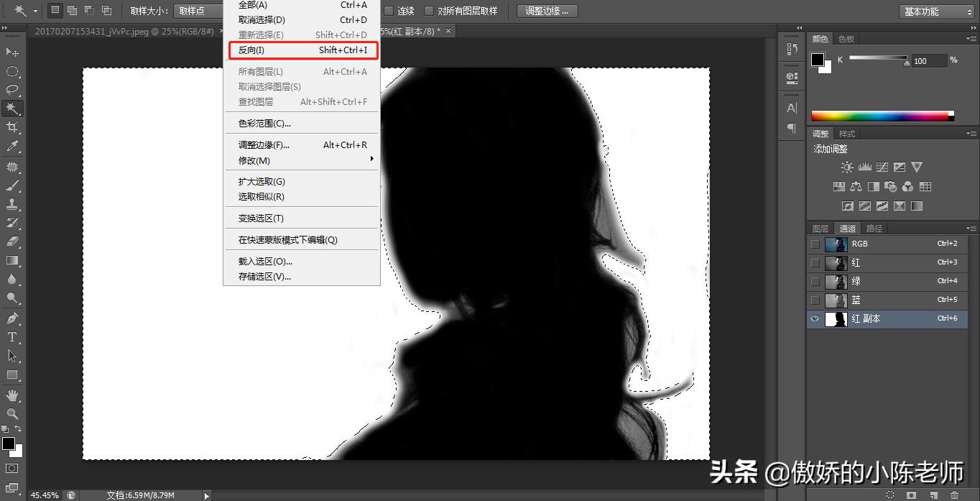
Task: Enable 对所有图层取样 sampling option
Action: [429, 11]
